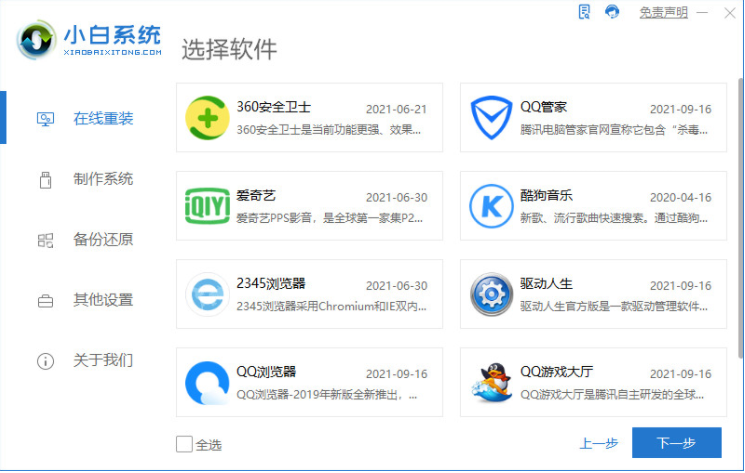Choose the 驱动人生 gear icon

491,294
